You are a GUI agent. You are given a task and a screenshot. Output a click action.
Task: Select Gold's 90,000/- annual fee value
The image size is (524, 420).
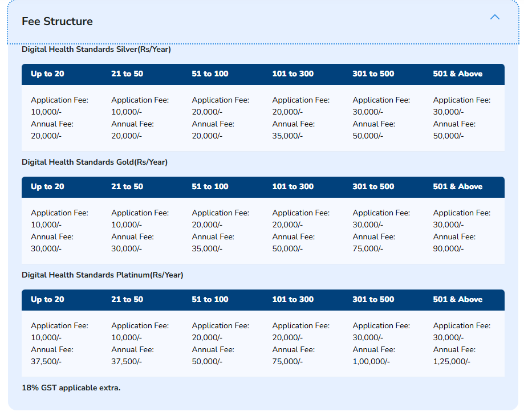[x=448, y=248]
